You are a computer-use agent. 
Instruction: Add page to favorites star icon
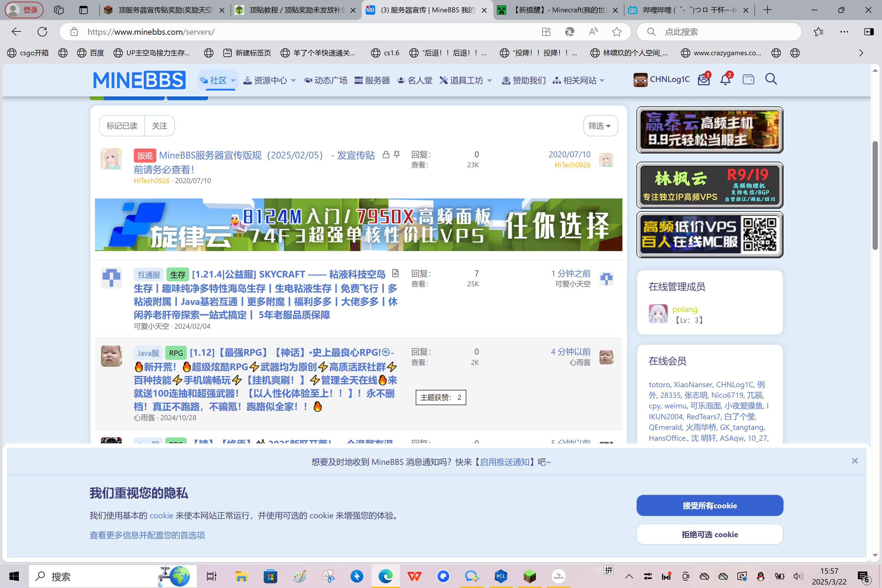pos(617,32)
